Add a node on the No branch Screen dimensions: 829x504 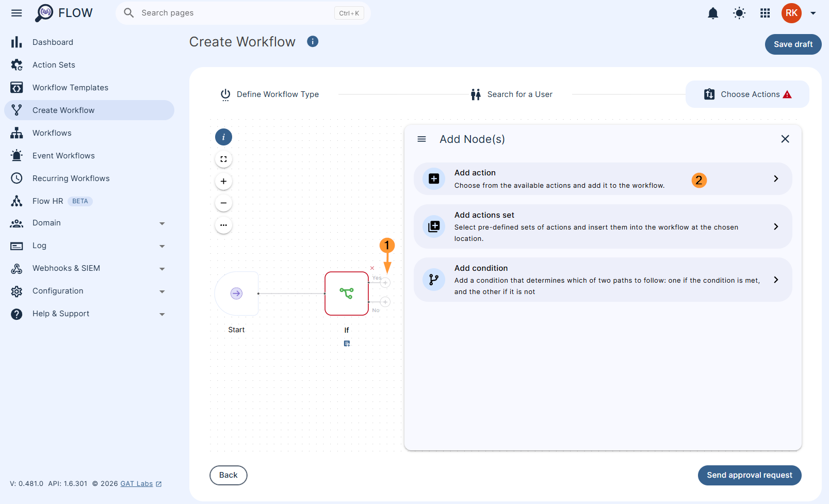[x=385, y=302]
